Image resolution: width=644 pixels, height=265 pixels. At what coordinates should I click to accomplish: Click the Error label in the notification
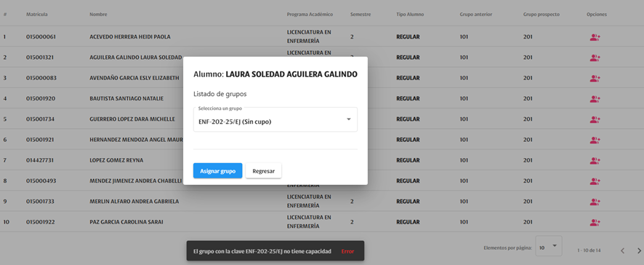347,251
